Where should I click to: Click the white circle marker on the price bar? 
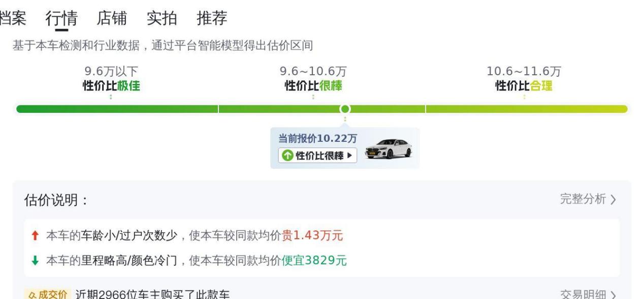click(x=345, y=109)
